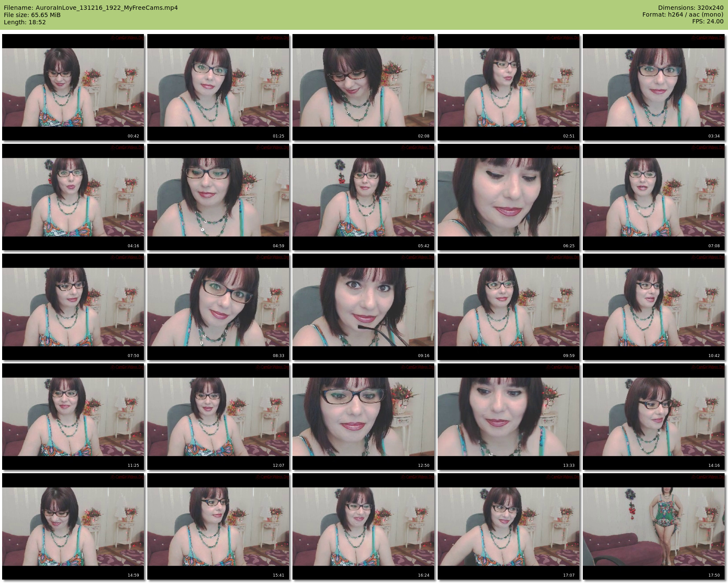Click the 03:34 frame thumbnail
The width and height of the screenshot is (728, 583).
pyautogui.click(x=654, y=87)
